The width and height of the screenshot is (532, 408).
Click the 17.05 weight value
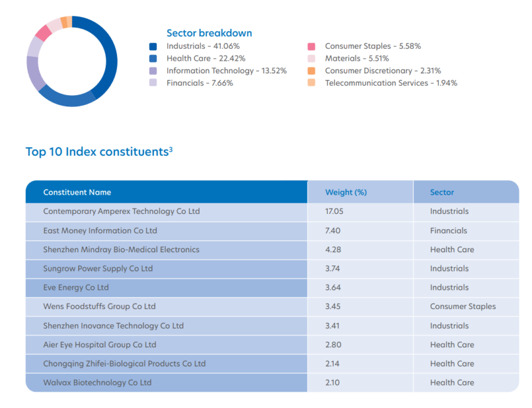334,212
